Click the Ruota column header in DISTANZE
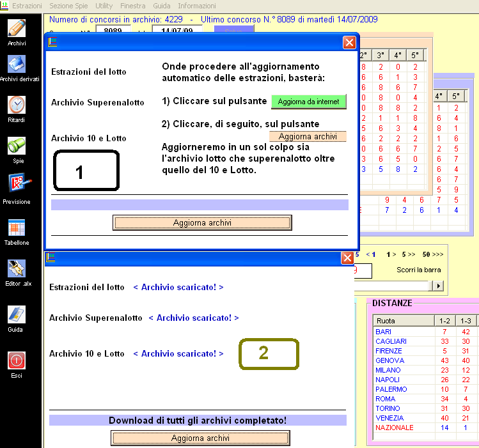Screen dimensions: 479x448 404,321
